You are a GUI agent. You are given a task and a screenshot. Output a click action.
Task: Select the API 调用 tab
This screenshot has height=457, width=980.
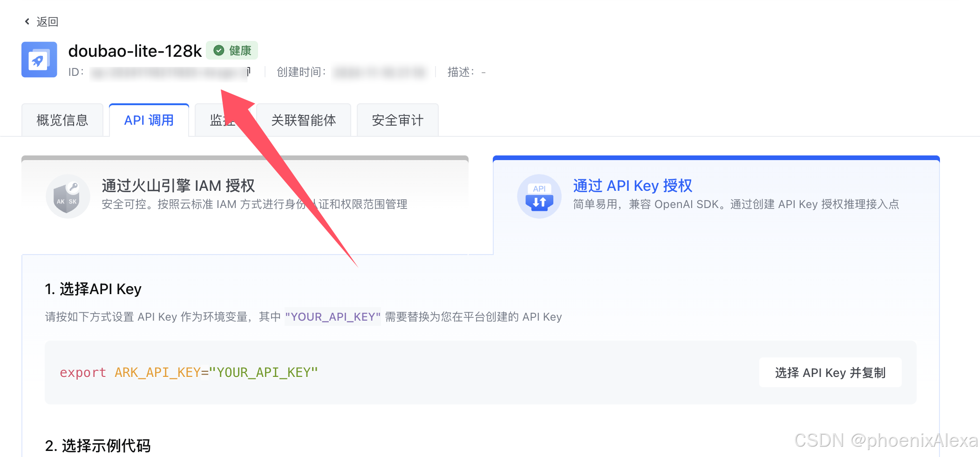(149, 120)
